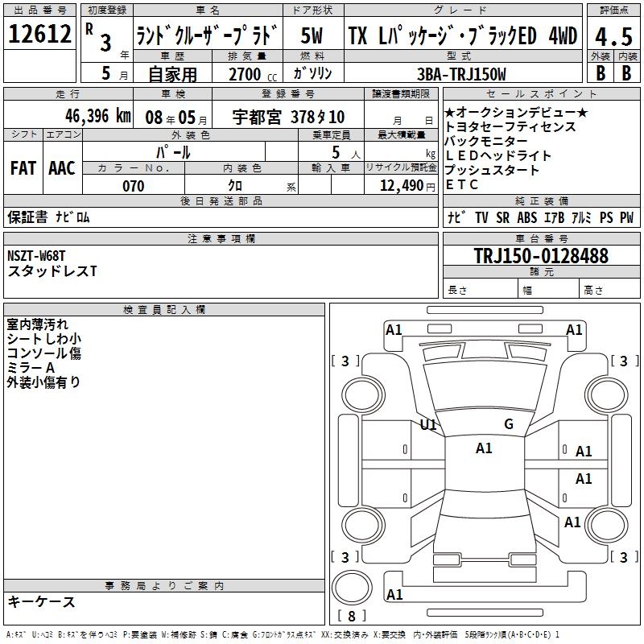Click the displacement value 2700 cc
This screenshot has width=644, height=644.
(253, 74)
